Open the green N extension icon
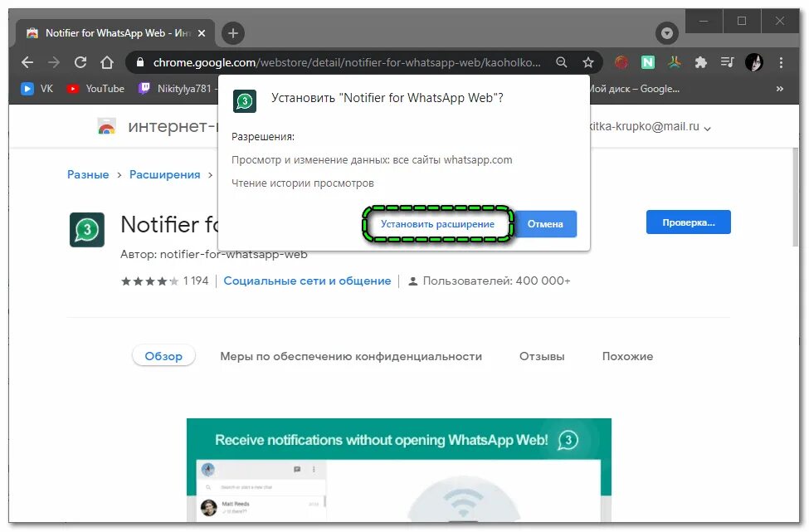The image size is (809, 532). coord(647,62)
